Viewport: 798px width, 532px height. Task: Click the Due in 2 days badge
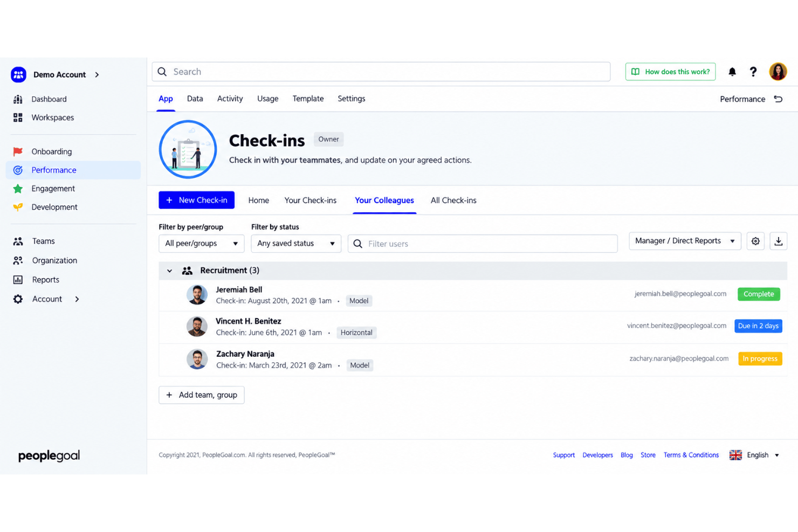[x=758, y=326]
